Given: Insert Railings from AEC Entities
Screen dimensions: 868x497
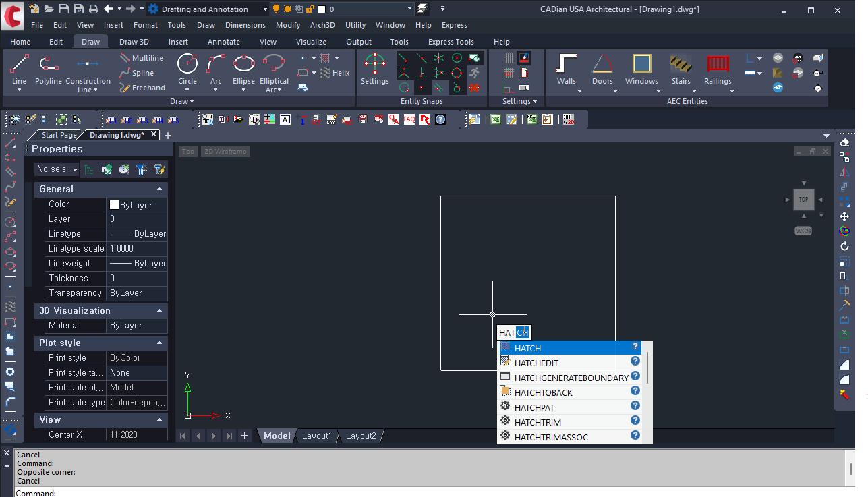Looking at the screenshot, I should (718, 70).
